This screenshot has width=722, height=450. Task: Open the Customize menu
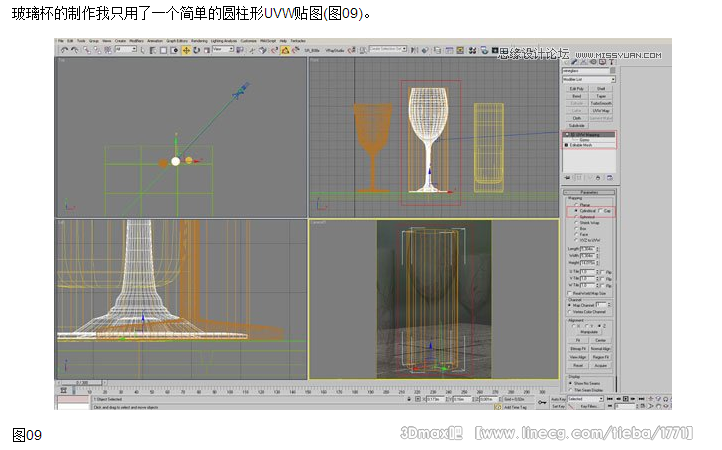coord(249,41)
